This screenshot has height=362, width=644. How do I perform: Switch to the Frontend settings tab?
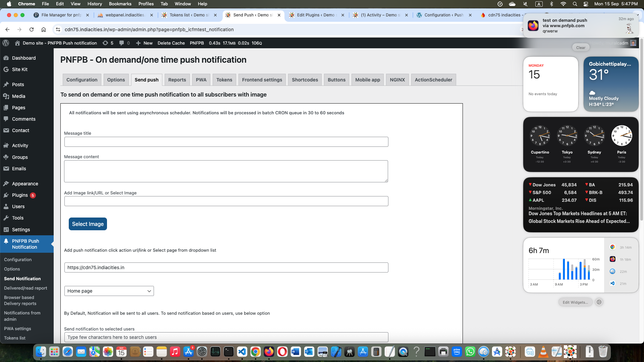tap(262, 80)
